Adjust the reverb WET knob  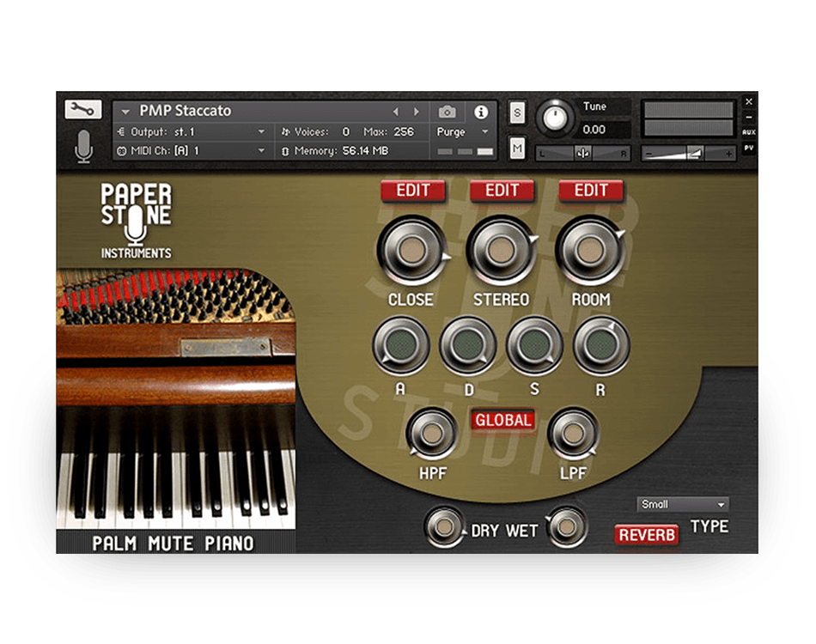coord(567,527)
